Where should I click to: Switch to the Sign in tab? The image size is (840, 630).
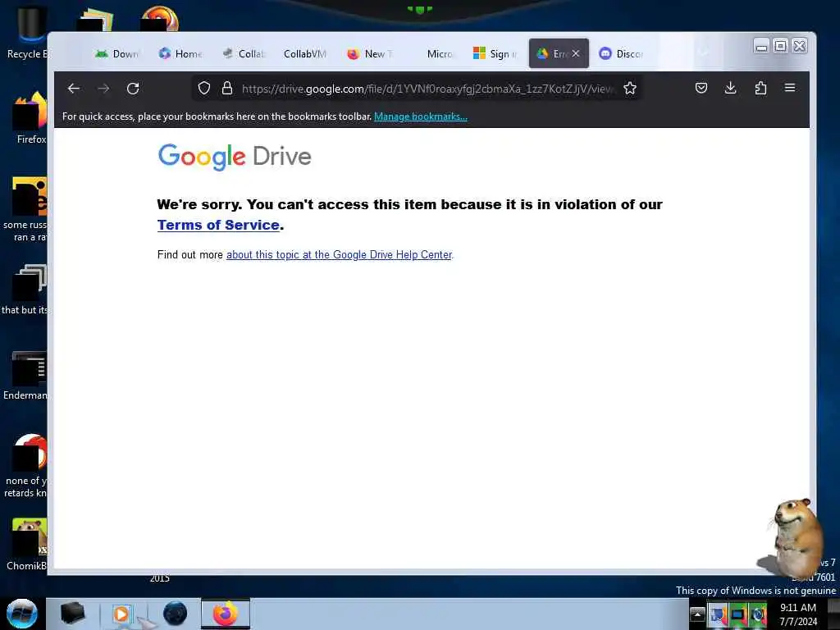tap(495, 53)
